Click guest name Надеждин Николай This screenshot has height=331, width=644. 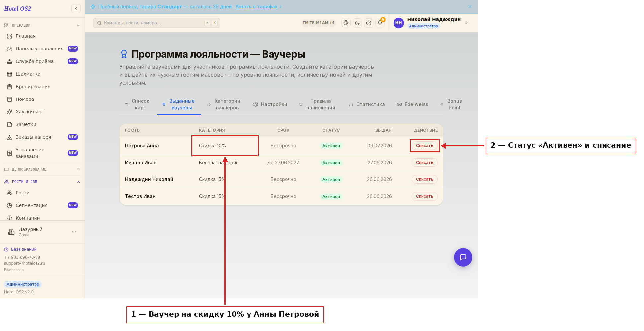click(149, 179)
